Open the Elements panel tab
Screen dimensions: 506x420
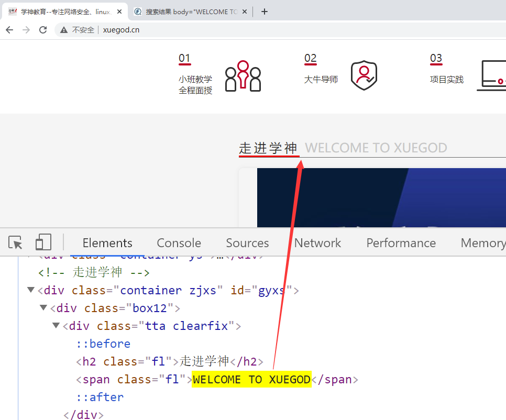tap(107, 243)
